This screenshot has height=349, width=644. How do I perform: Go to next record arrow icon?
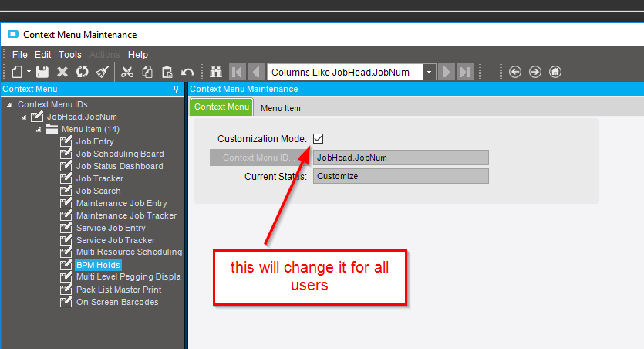click(x=447, y=72)
